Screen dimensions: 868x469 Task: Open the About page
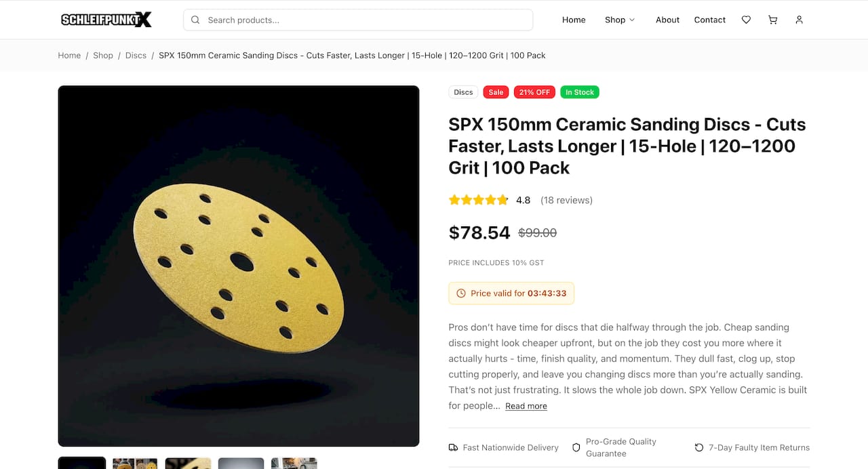[x=667, y=20]
